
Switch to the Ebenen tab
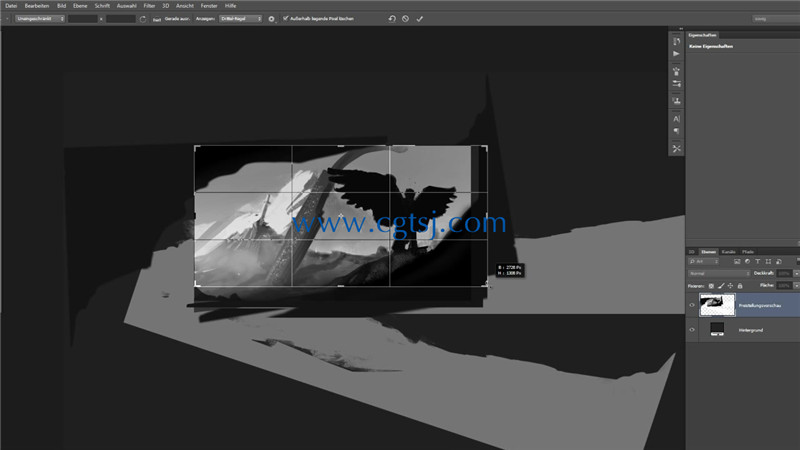[708, 252]
